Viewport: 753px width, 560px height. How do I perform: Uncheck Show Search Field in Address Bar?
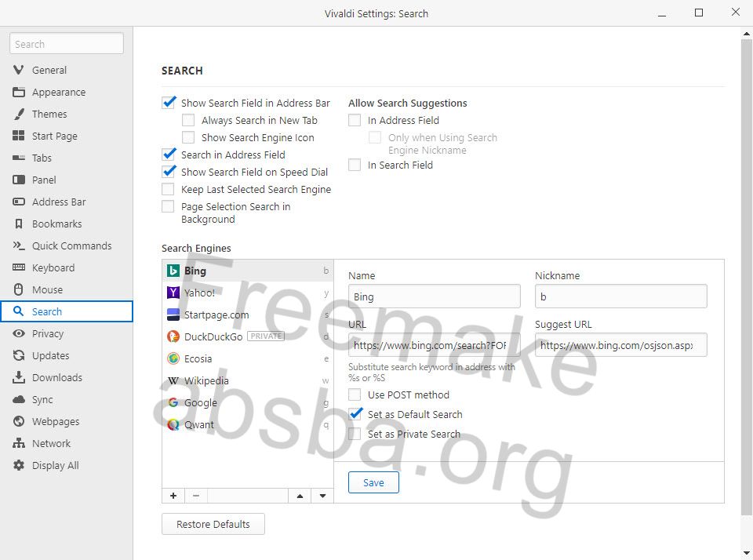click(x=169, y=103)
